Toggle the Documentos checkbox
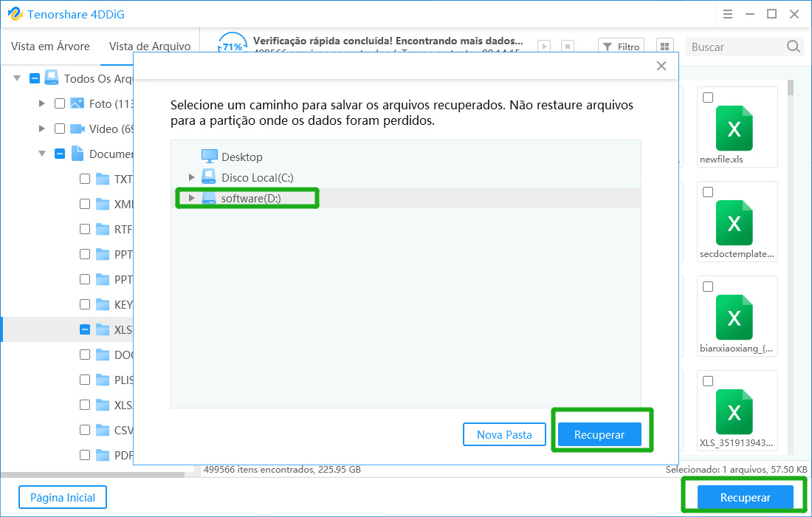The image size is (812, 517). pos(60,154)
